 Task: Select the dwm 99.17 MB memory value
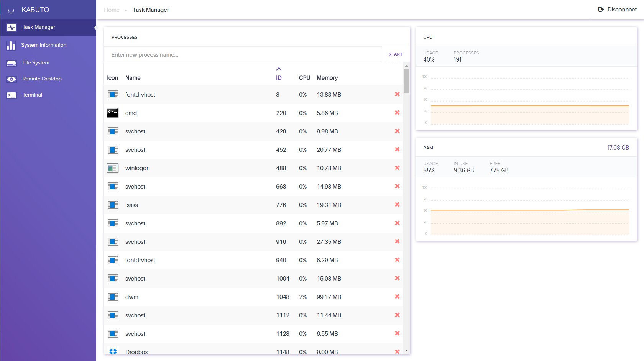point(329,297)
